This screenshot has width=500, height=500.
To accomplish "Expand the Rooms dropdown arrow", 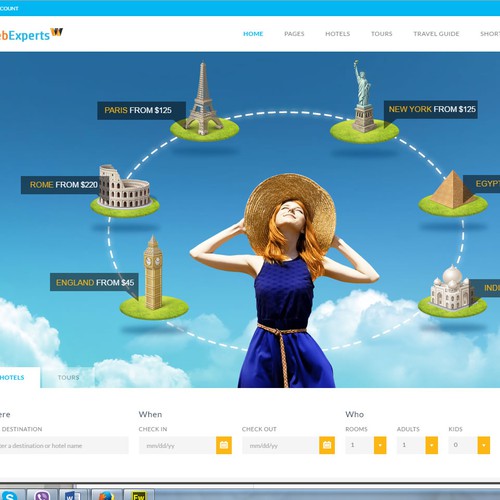I will point(380,445).
